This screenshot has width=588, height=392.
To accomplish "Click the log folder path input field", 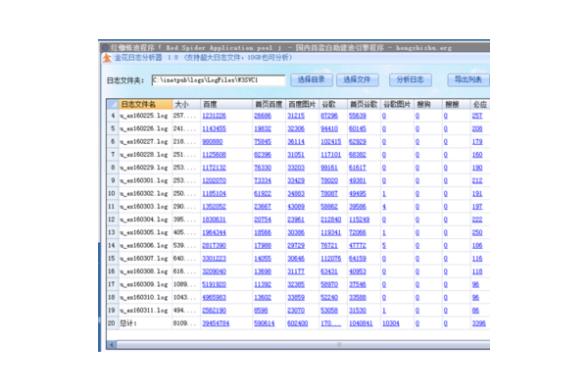I will [220, 79].
